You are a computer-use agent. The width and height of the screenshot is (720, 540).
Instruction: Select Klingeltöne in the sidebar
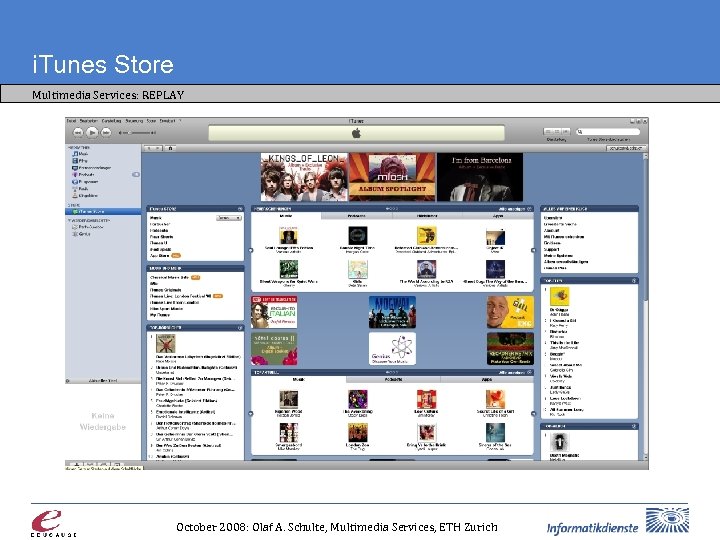coord(85,195)
